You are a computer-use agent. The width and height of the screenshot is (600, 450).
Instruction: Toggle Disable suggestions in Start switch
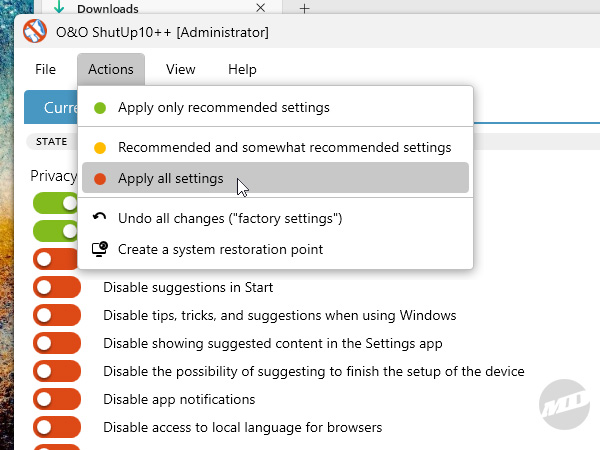click(56, 287)
